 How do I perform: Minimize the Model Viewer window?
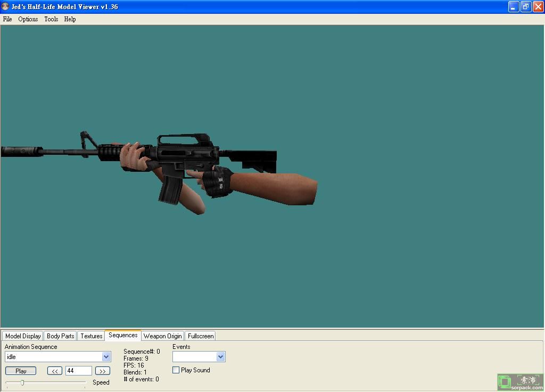tap(514, 7)
